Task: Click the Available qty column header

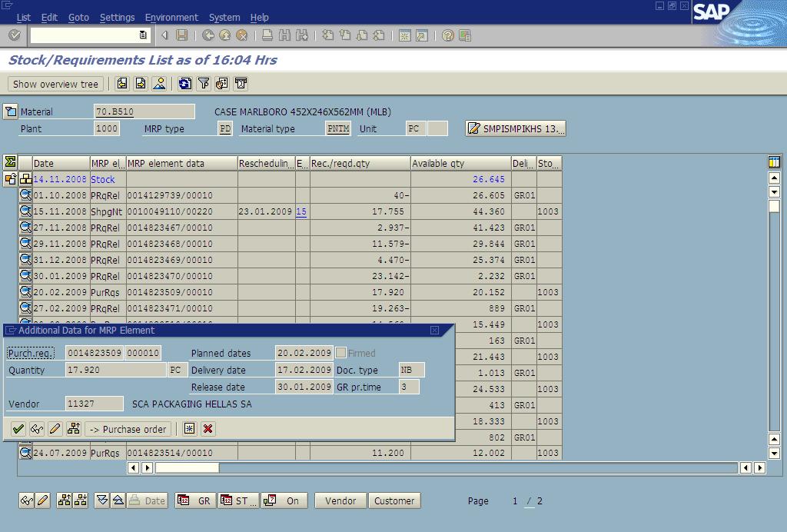Action: 460,163
